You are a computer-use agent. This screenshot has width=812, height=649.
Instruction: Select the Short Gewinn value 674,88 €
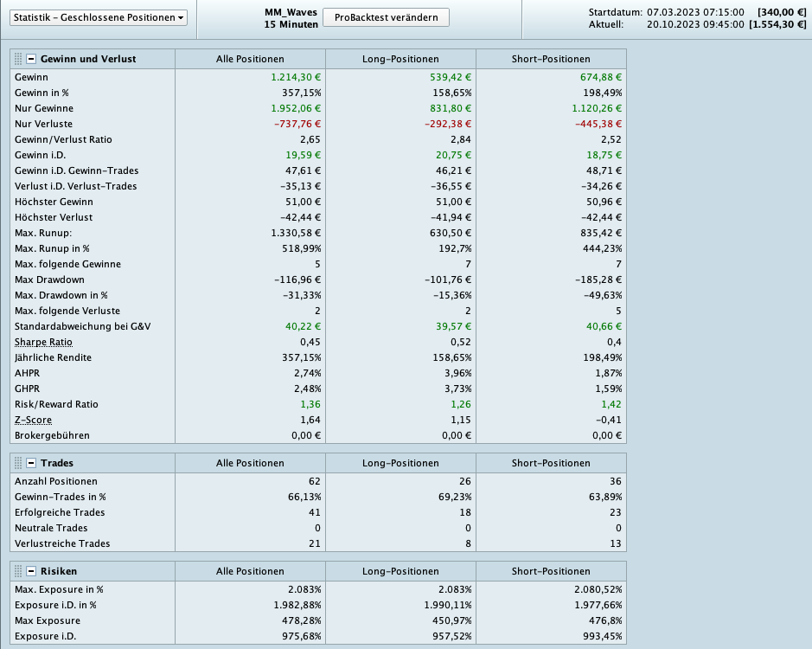(x=601, y=77)
